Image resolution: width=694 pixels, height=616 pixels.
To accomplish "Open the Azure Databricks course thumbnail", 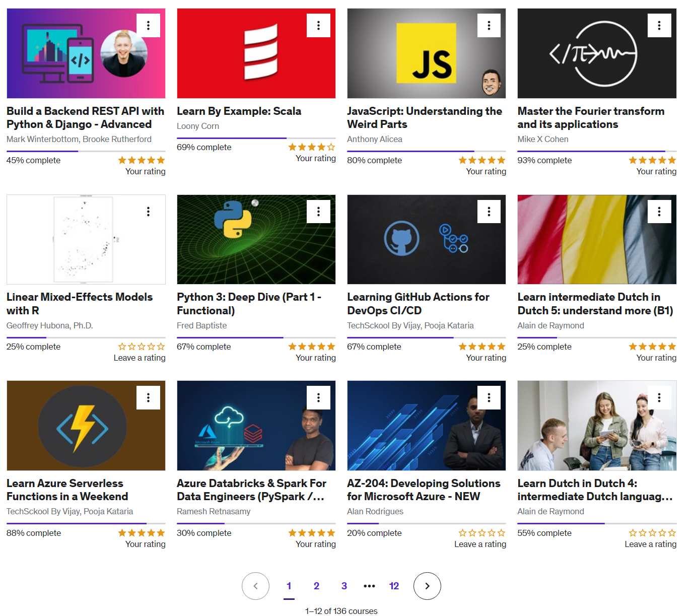I will tap(256, 426).
